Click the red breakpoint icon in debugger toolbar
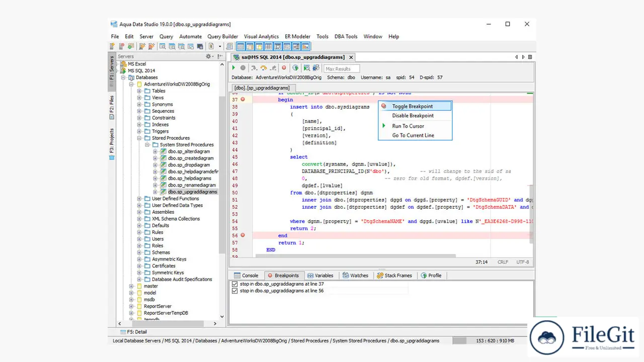This screenshot has width=644, height=362. pyautogui.click(x=284, y=68)
